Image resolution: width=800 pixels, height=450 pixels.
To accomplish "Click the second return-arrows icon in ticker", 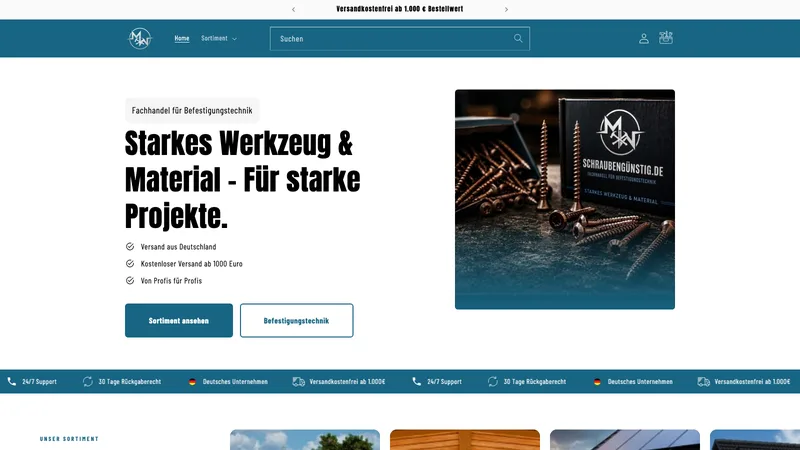I will pos(493,381).
